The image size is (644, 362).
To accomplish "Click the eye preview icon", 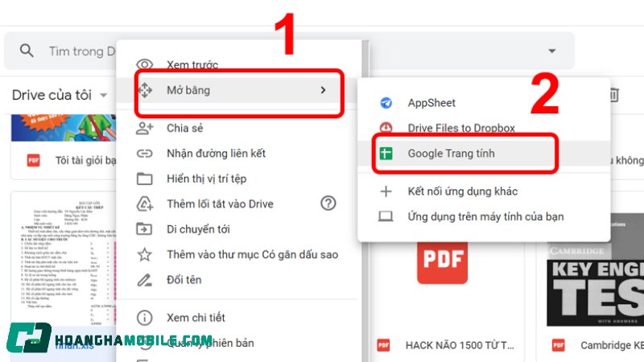I will point(145,64).
